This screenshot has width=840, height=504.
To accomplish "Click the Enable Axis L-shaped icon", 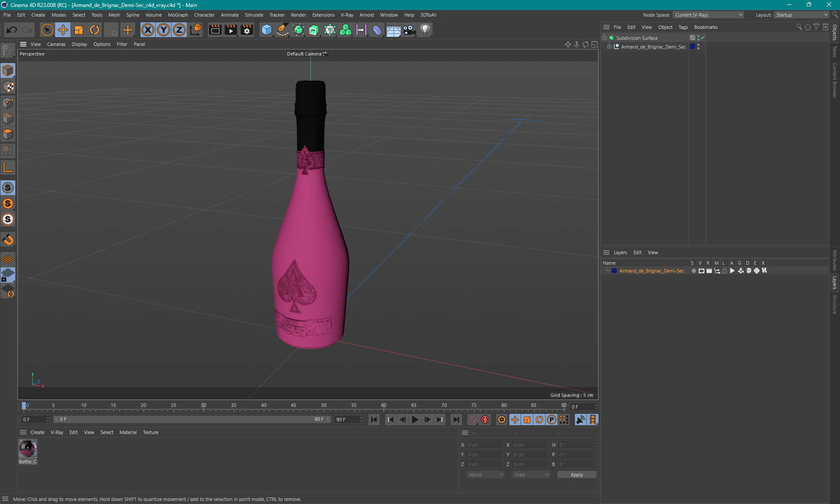I will [8, 168].
